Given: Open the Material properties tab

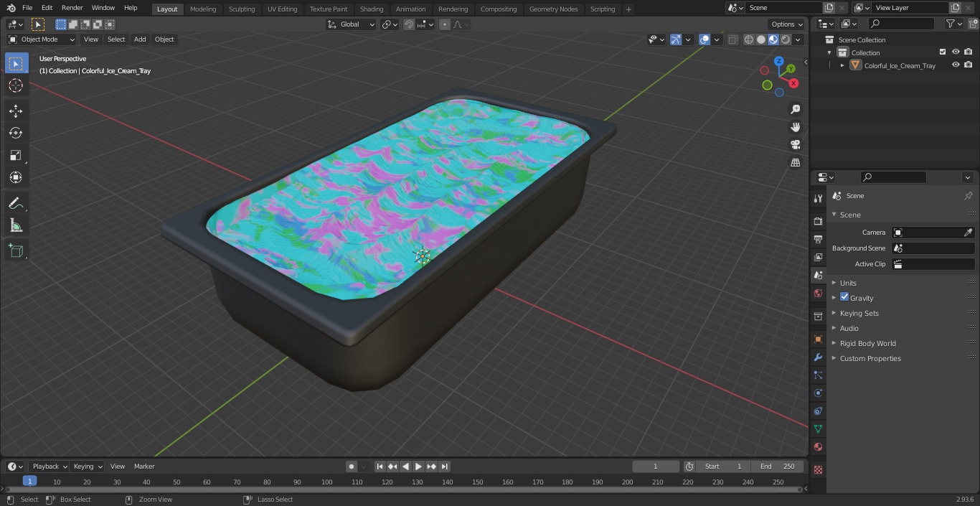Looking at the screenshot, I should point(818,446).
